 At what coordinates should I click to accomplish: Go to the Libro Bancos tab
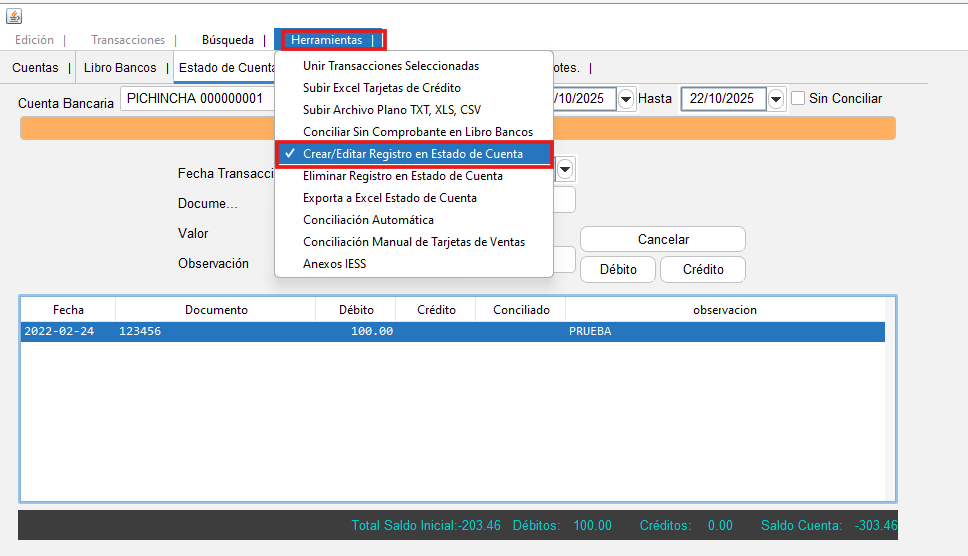click(x=120, y=68)
